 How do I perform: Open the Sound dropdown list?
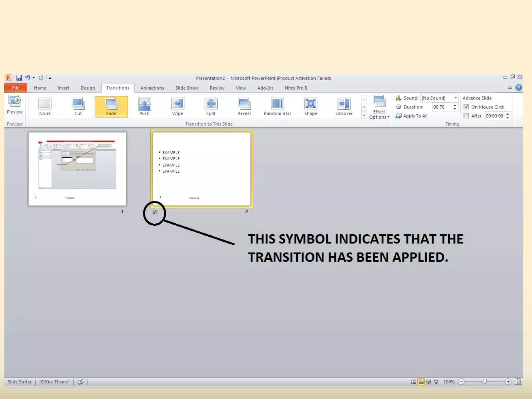[455, 98]
